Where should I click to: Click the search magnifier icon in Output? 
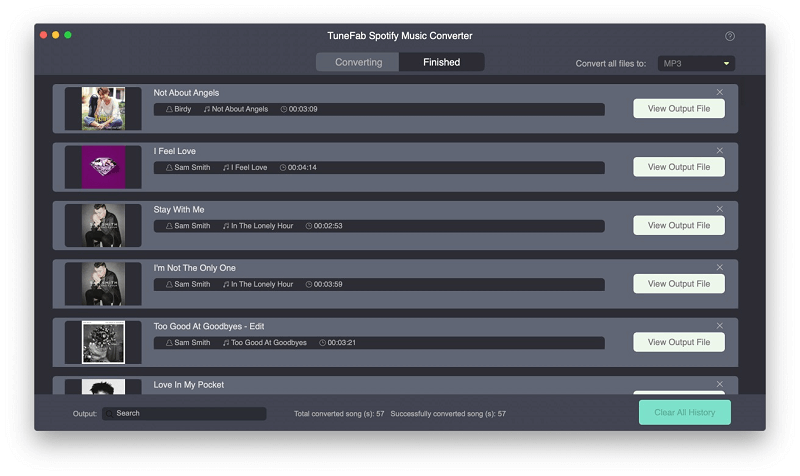point(109,413)
